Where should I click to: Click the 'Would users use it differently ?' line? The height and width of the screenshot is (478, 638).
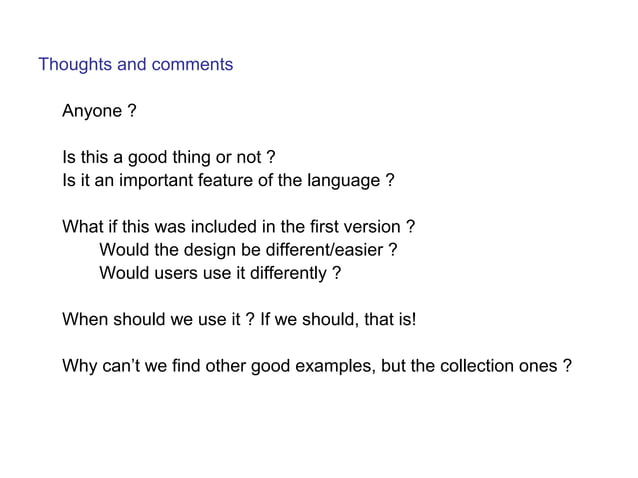220,273
